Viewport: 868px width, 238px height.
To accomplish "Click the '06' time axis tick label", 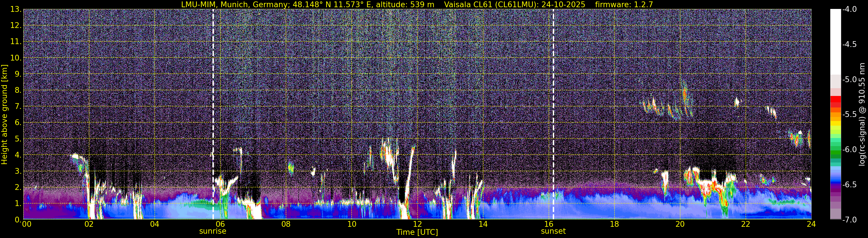I will pyautogui.click(x=220, y=224).
